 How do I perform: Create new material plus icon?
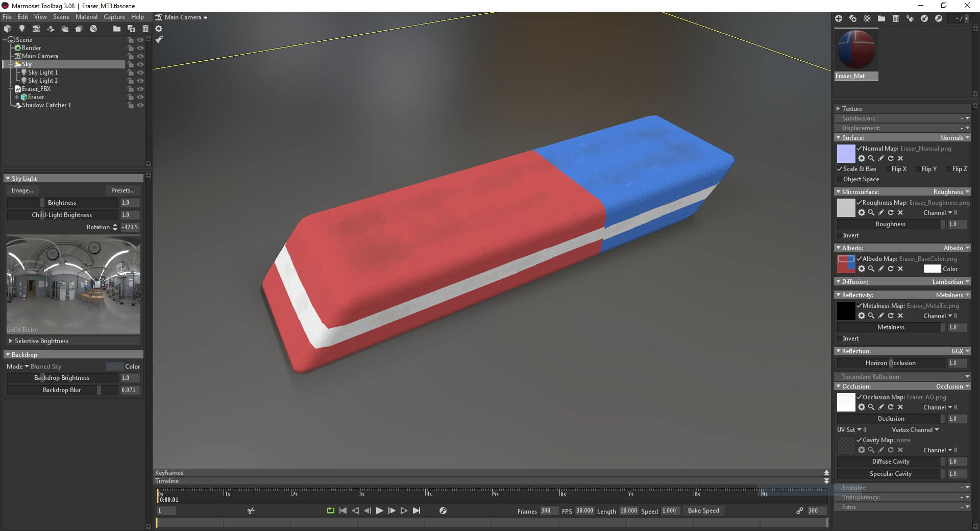coord(839,18)
